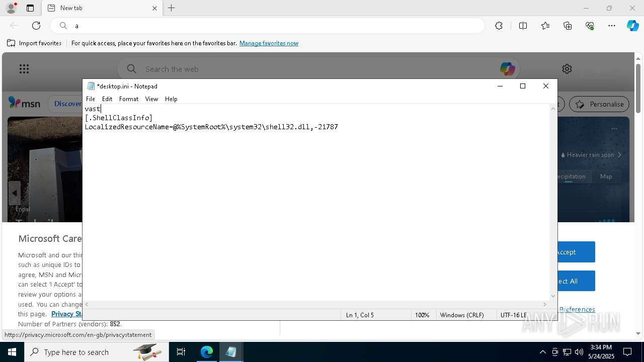Open the Windows Start menu
The image size is (644, 362).
coord(12,352)
